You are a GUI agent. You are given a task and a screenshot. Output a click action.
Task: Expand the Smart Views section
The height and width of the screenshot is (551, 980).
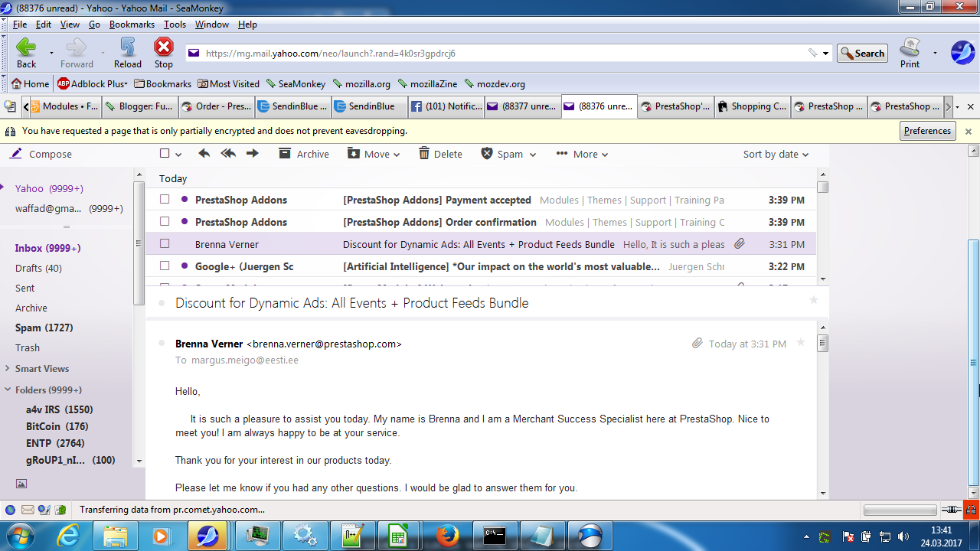(42, 368)
